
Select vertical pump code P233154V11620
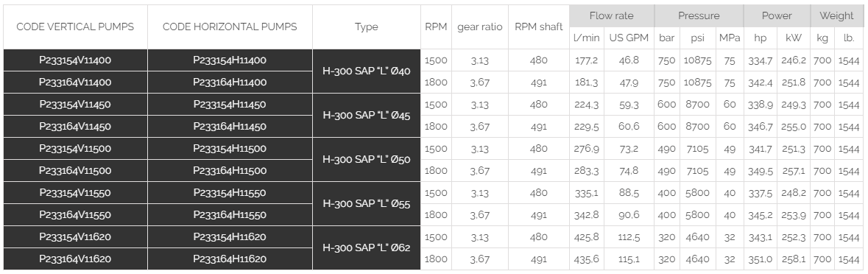click(x=75, y=237)
